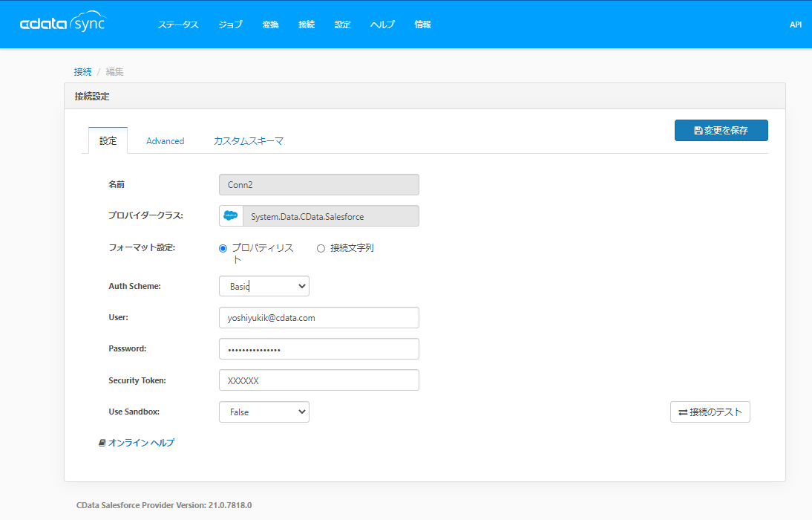Select the 設定 tab in connection settings
This screenshot has width=812, height=520.
tap(108, 140)
